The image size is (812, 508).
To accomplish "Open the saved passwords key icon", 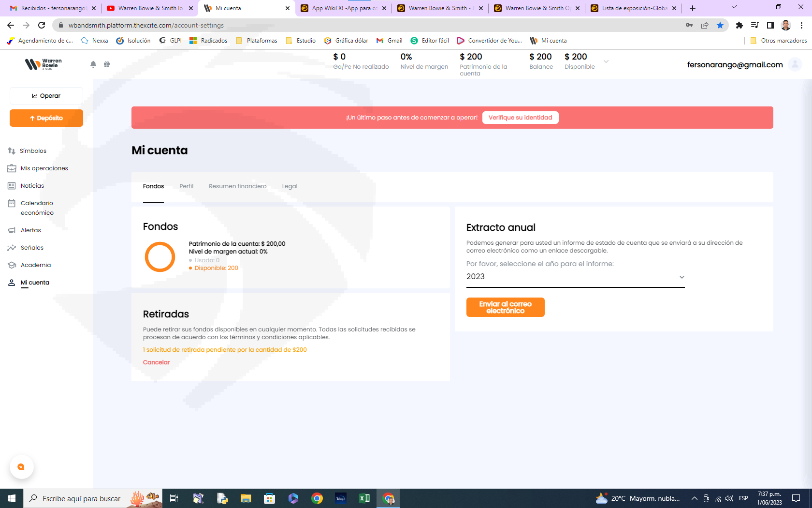I will pyautogui.click(x=689, y=25).
